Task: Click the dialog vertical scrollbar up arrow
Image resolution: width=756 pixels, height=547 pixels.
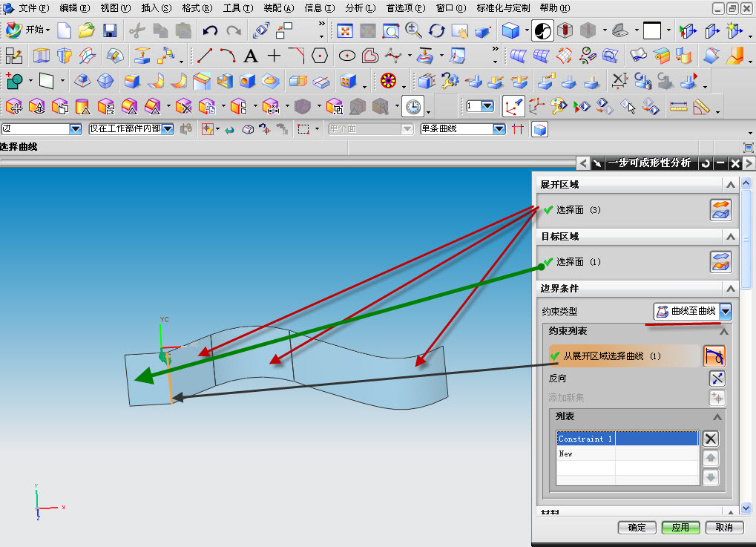Action: 746,183
